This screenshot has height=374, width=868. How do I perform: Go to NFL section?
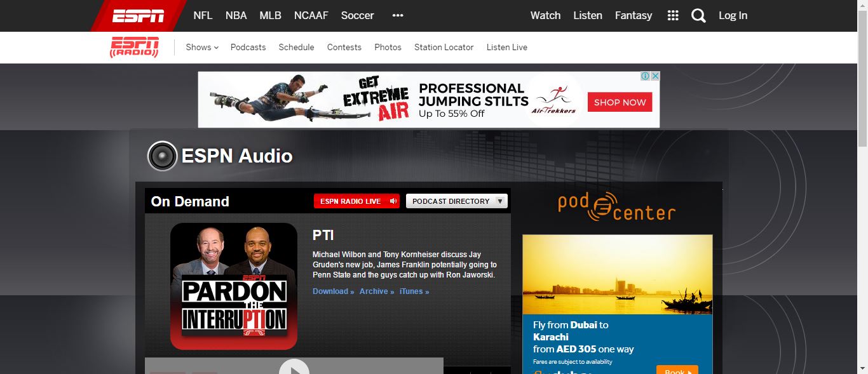pyautogui.click(x=203, y=15)
